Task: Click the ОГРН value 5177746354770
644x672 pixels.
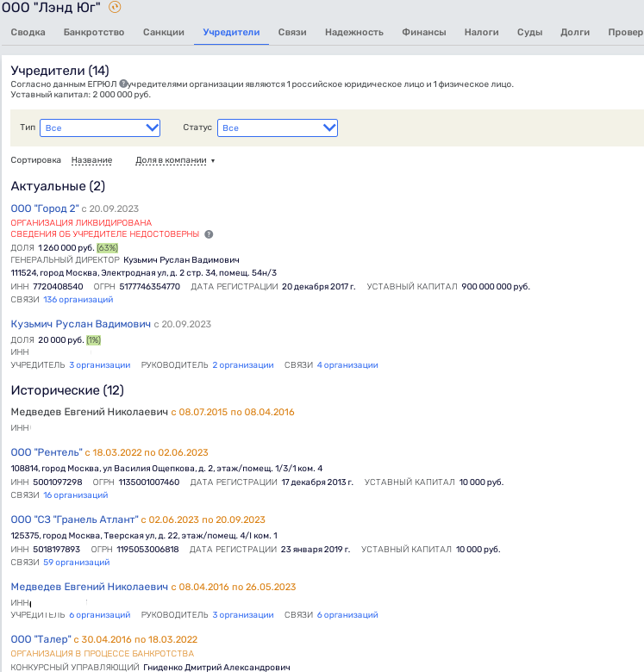Action: point(150,287)
